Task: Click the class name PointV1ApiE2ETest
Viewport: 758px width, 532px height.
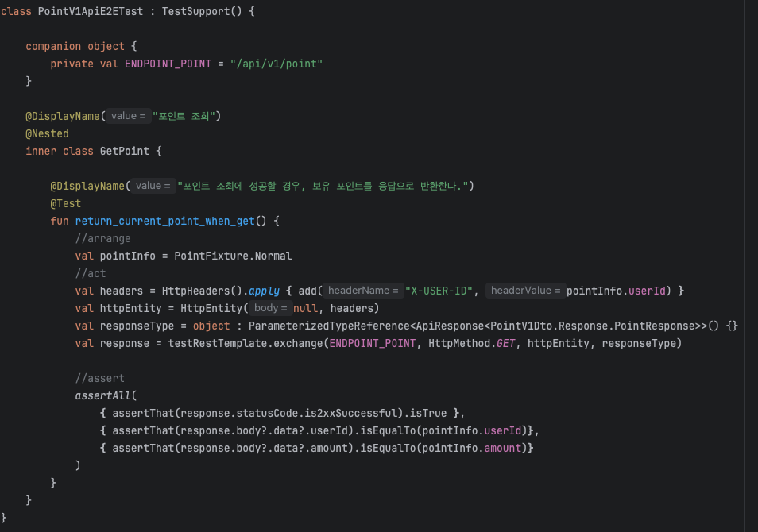Action: click(91, 11)
